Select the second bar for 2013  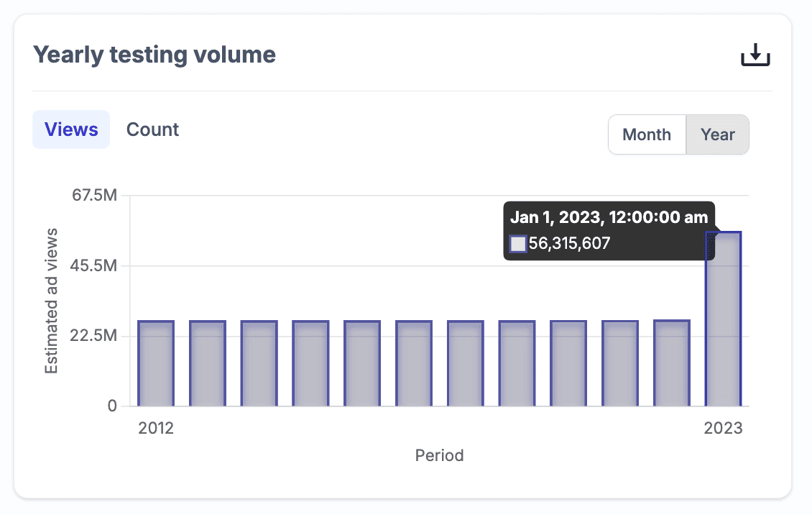click(208, 363)
